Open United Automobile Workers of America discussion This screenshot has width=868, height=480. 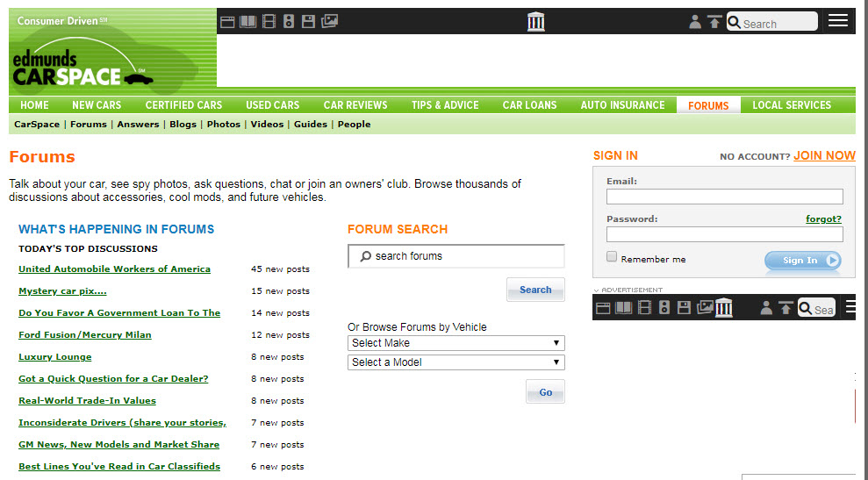click(115, 269)
